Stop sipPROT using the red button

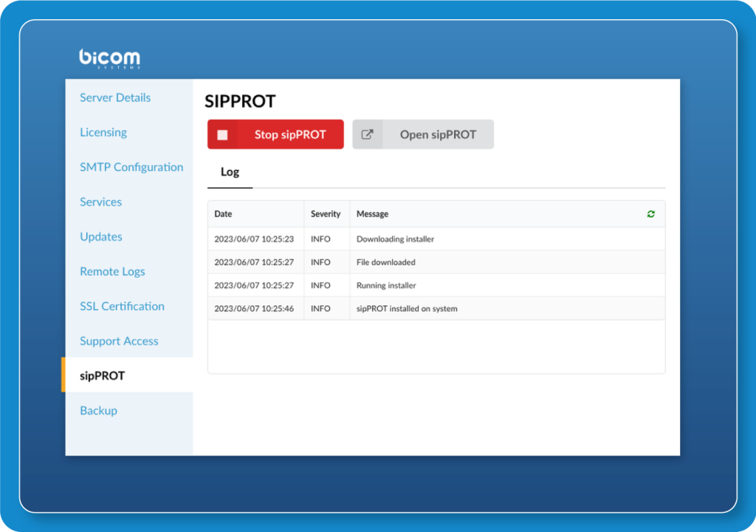click(x=275, y=134)
